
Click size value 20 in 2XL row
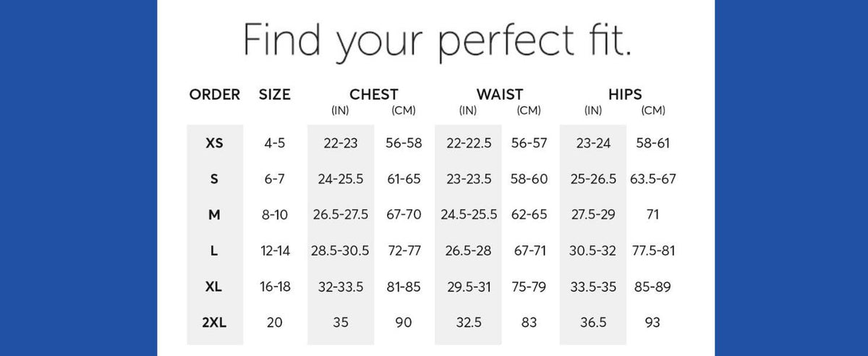[275, 323]
